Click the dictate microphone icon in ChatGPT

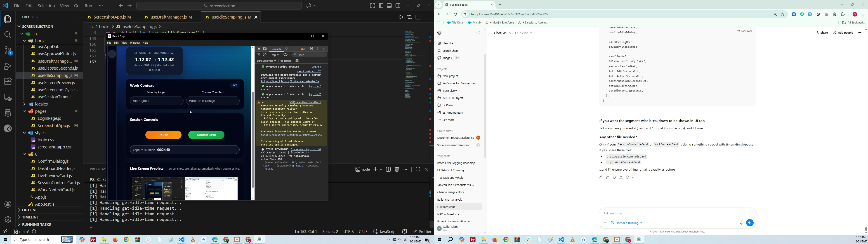pos(741,223)
